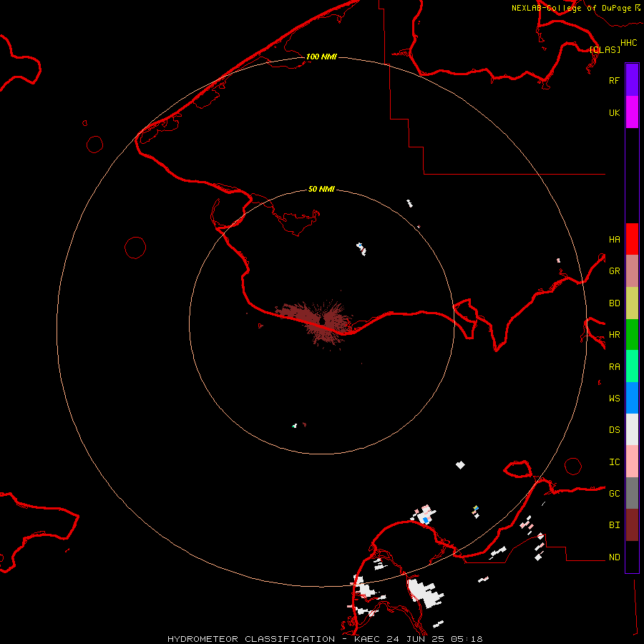Click the IC legend label
This screenshot has width=644, height=644.
click(x=614, y=462)
